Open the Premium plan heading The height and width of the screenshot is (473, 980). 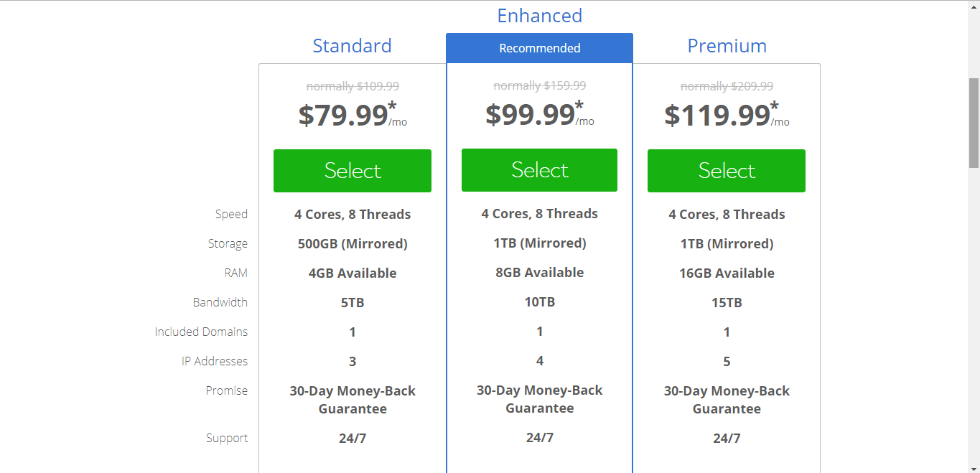[x=727, y=46]
